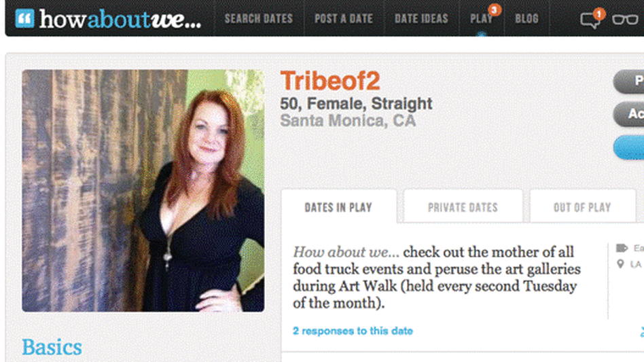
Task: Click the tag icon beside the date
Action: coord(622,248)
